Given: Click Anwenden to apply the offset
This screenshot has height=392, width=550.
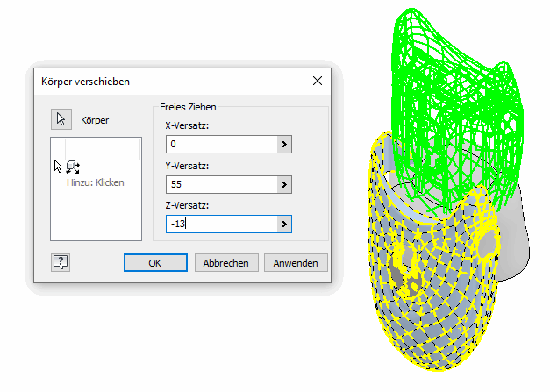Looking at the screenshot, I should click(300, 262).
